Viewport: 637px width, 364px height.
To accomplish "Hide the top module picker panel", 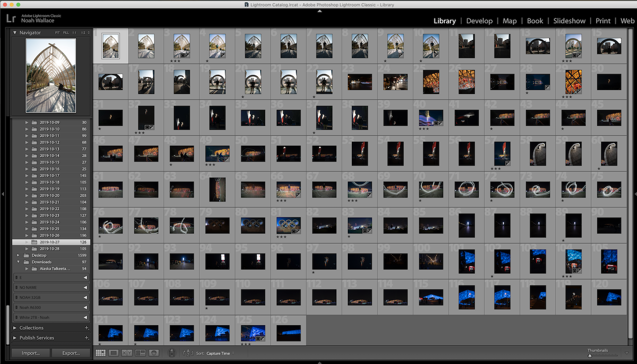I will click(319, 11).
